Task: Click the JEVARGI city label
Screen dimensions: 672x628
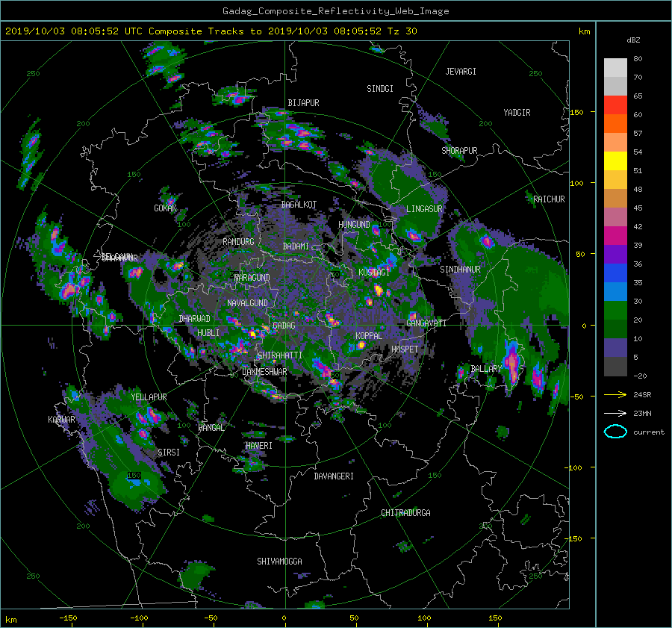Action: [461, 72]
